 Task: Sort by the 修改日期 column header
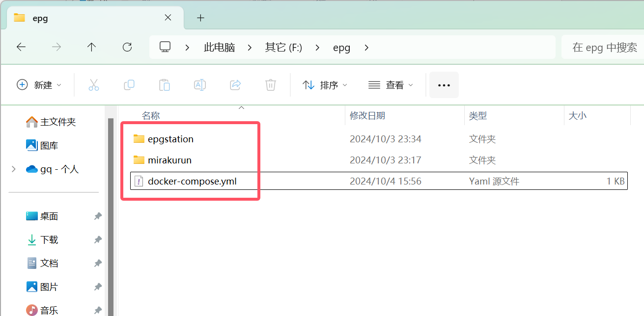[x=367, y=116]
